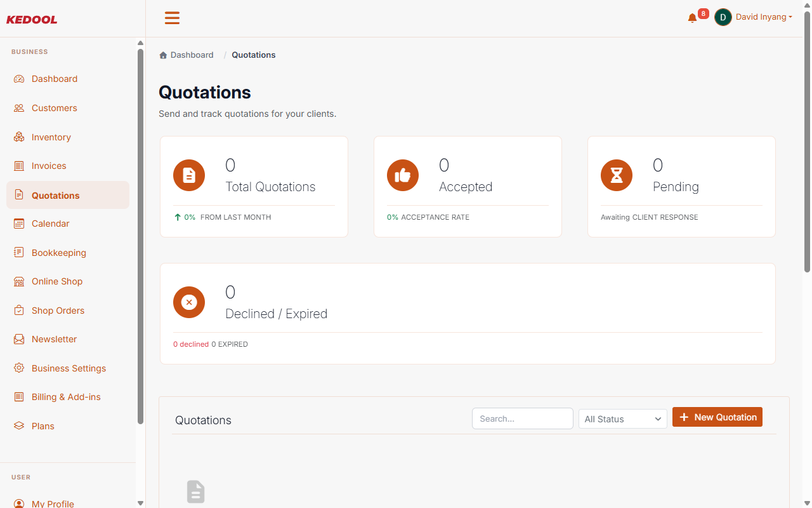Click the Accepted thumbs-up icon

click(403, 175)
